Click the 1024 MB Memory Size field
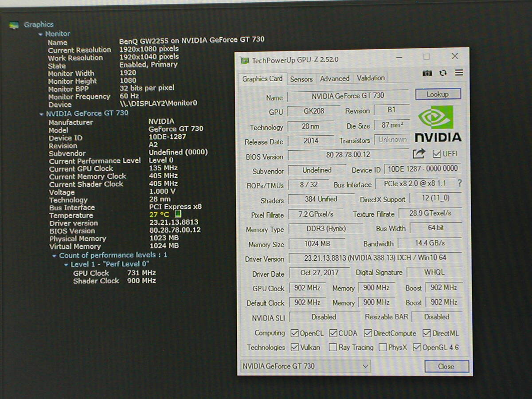The height and width of the screenshot is (399, 532). pos(317,243)
